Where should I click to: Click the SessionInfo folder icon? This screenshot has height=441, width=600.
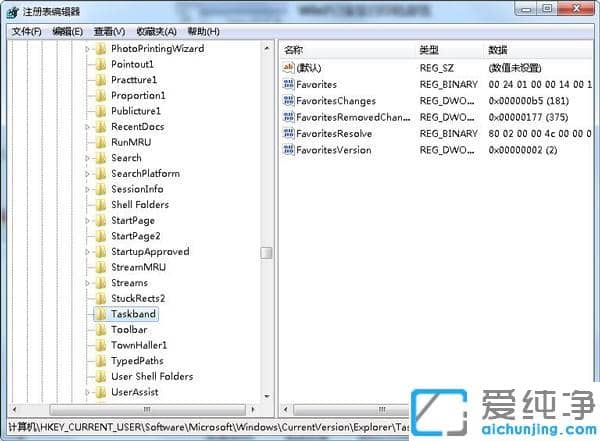point(101,189)
